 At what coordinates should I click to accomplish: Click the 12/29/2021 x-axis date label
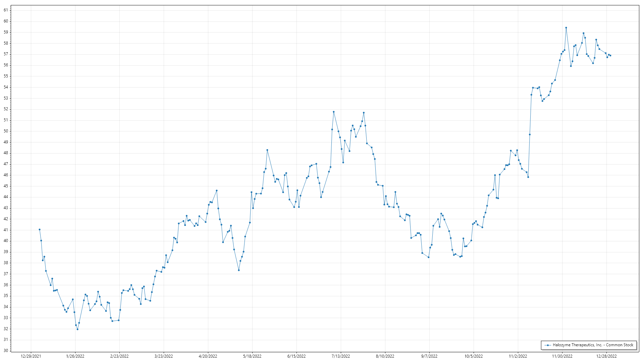31,356
